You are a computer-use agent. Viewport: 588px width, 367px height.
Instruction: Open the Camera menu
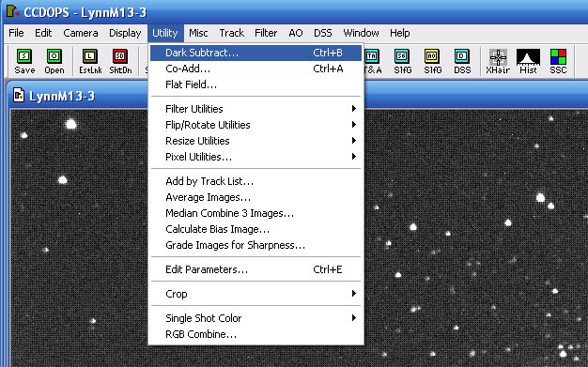pos(81,33)
